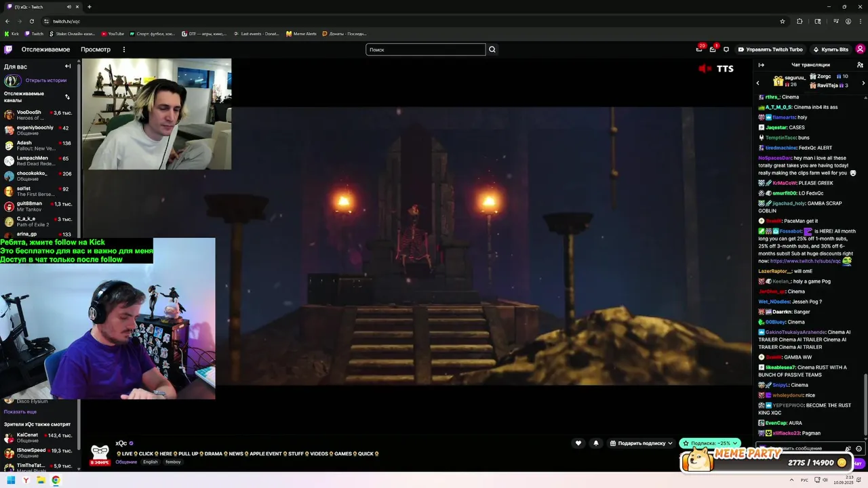Open the Twitch bookmark
Screen dimensions: 868x488
(35, 34)
